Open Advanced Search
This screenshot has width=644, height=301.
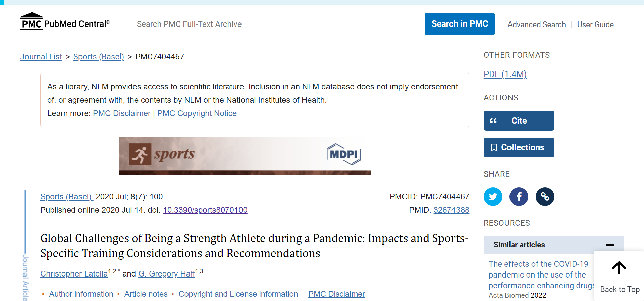tap(536, 24)
